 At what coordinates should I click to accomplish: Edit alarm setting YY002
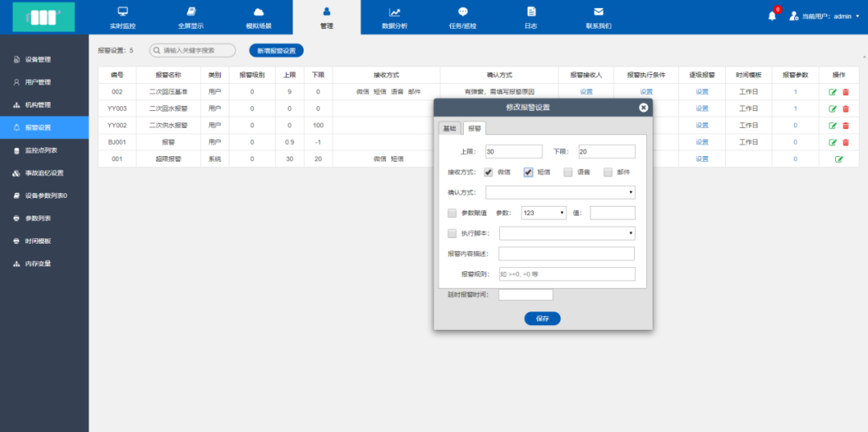point(833,125)
